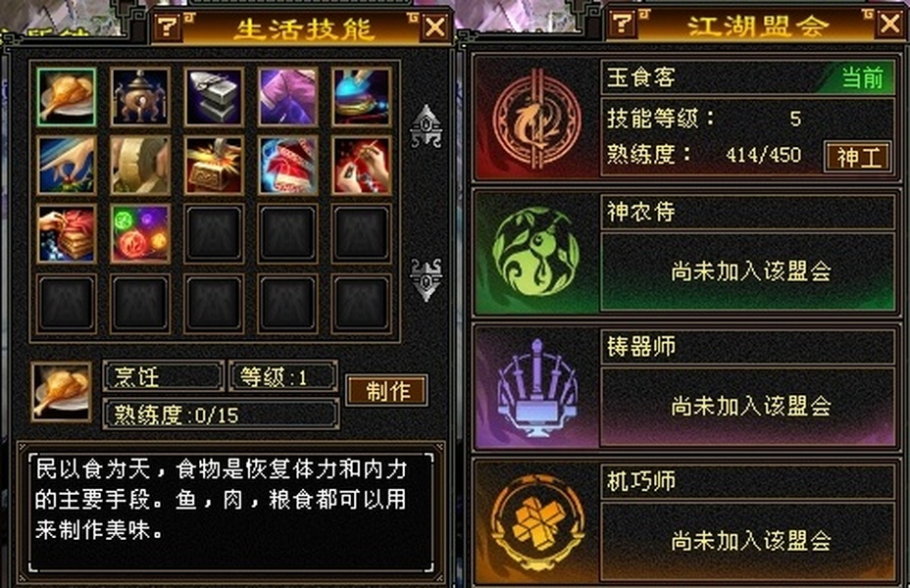Click the 神农侍 green leaf emblem
Viewport: 910px width, 588px height.
pos(536,254)
